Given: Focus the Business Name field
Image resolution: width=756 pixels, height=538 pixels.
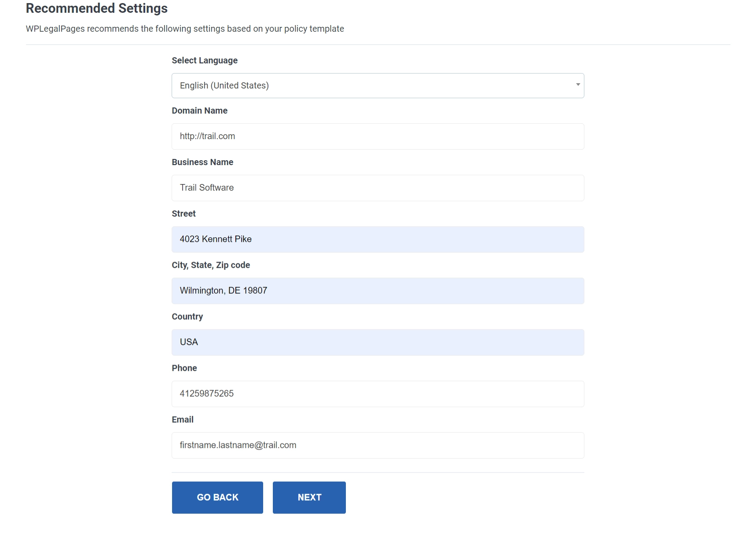Looking at the screenshot, I should click(x=378, y=188).
